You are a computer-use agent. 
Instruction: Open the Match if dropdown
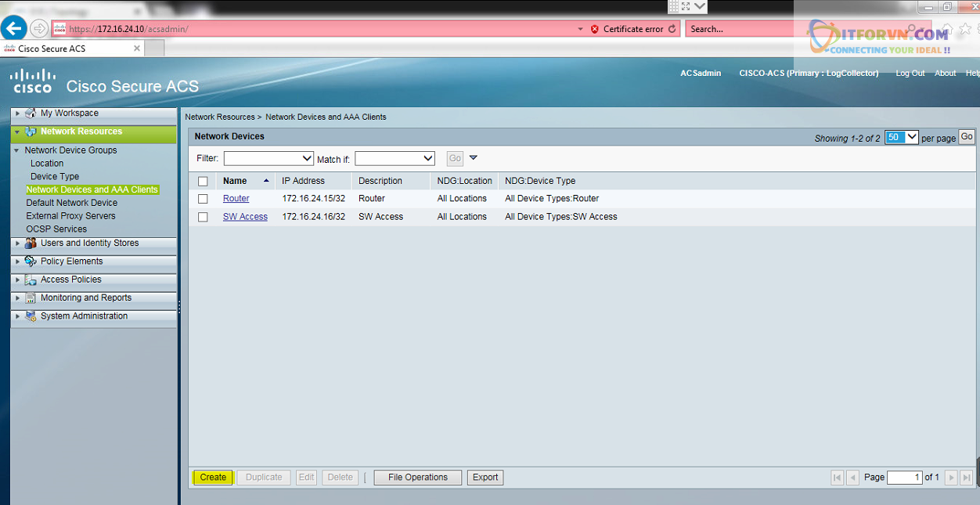coord(395,158)
